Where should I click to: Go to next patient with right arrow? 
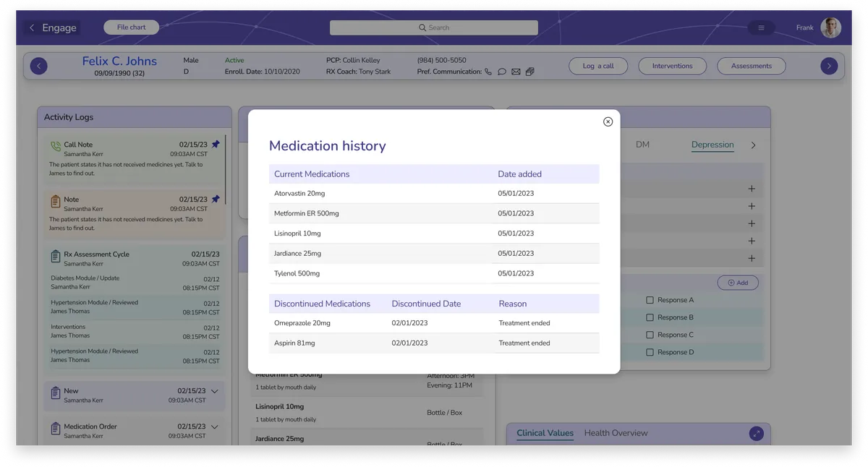coord(829,66)
